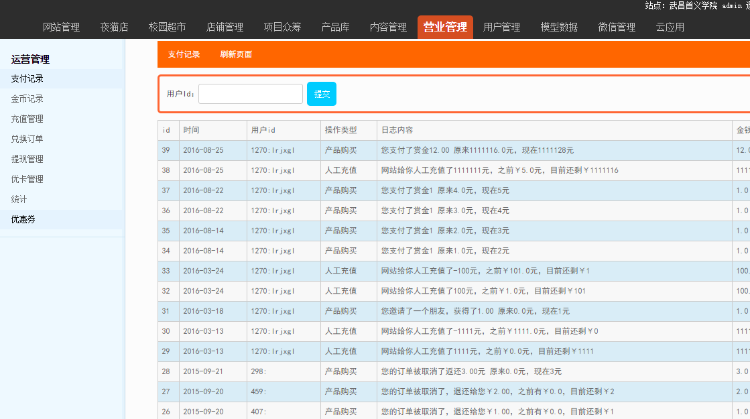Click the 用户id column header
This screenshot has width=750, height=419.
click(x=263, y=130)
